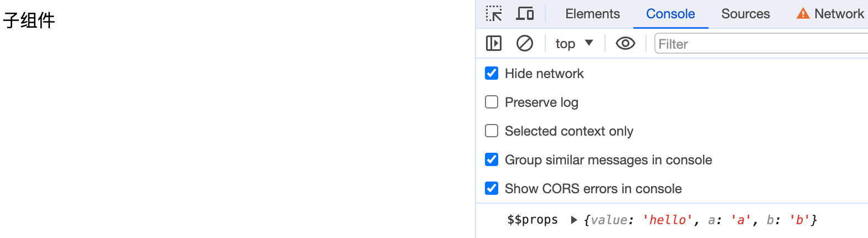The image size is (868, 238).
Task: Open the Sources tab
Action: point(745,14)
